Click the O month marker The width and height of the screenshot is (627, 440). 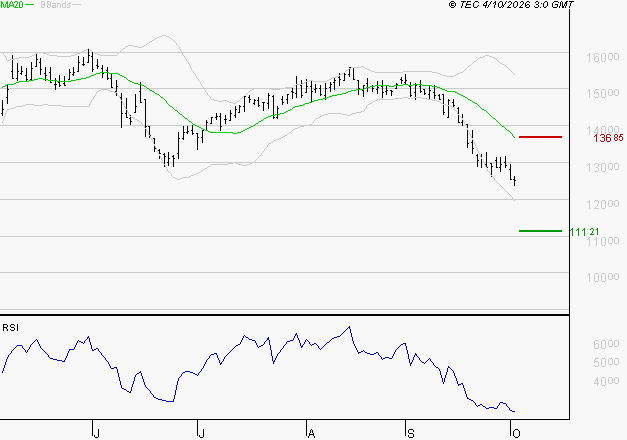(x=516, y=433)
